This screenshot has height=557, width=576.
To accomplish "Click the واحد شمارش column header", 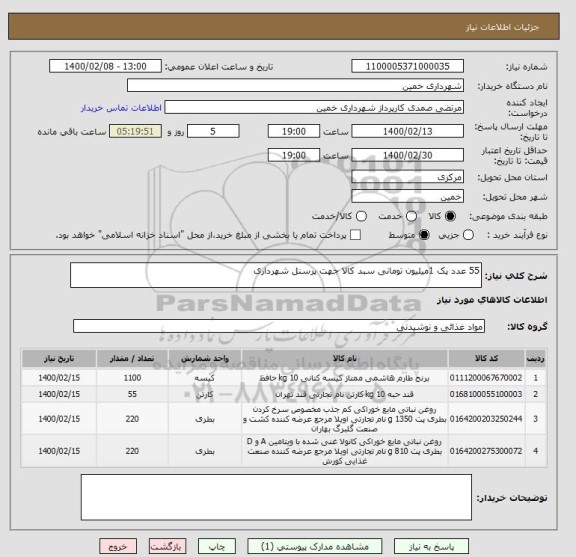I will tap(205, 359).
